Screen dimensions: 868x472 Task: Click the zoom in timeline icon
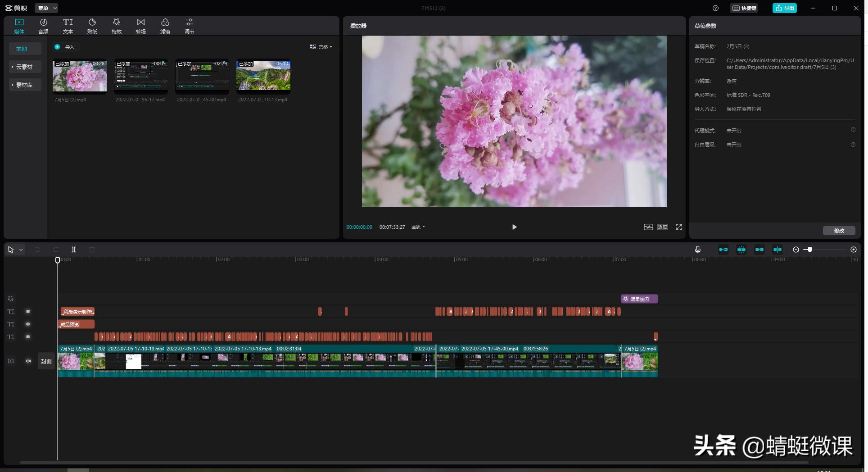[x=853, y=250]
